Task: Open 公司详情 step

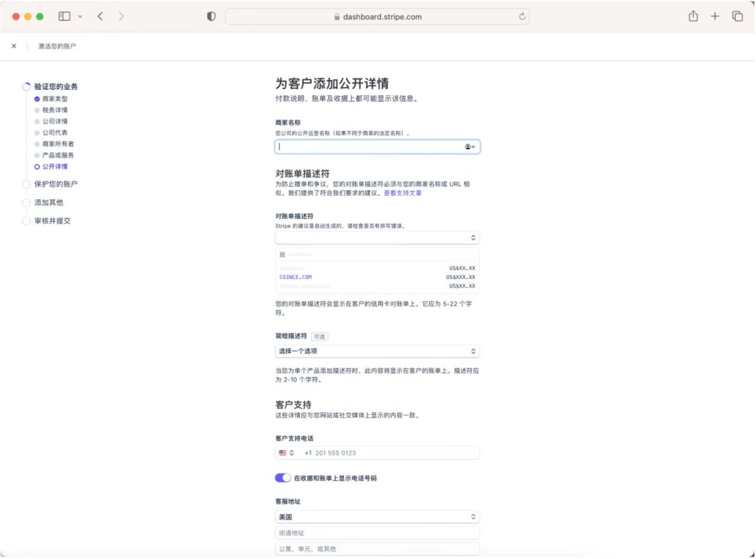Action: (55, 122)
